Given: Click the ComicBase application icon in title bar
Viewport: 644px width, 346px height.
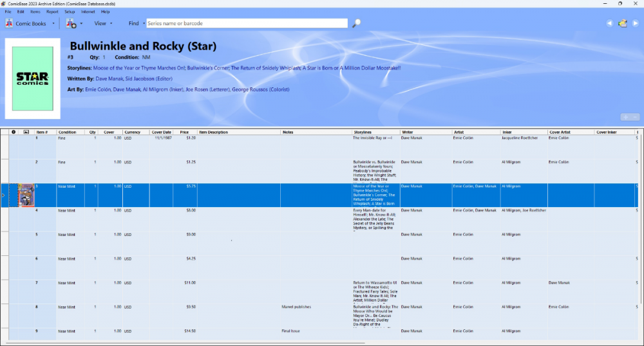Looking at the screenshot, I should (4, 4).
